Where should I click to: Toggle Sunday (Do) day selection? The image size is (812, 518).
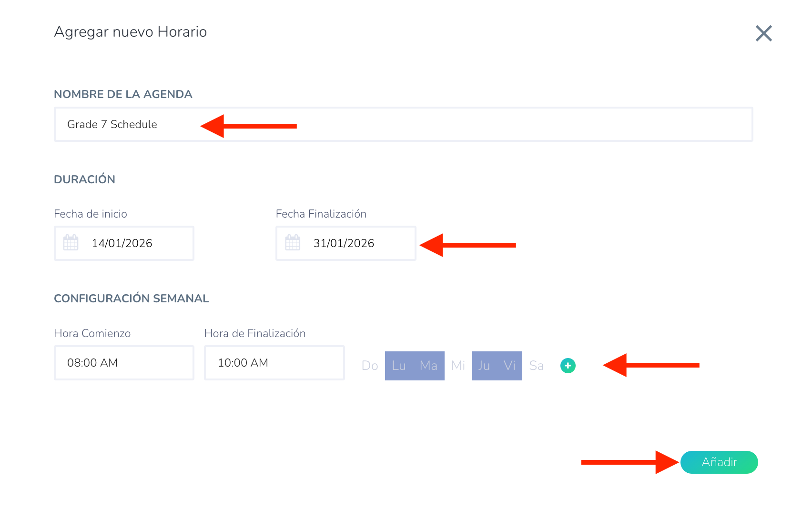[370, 366]
